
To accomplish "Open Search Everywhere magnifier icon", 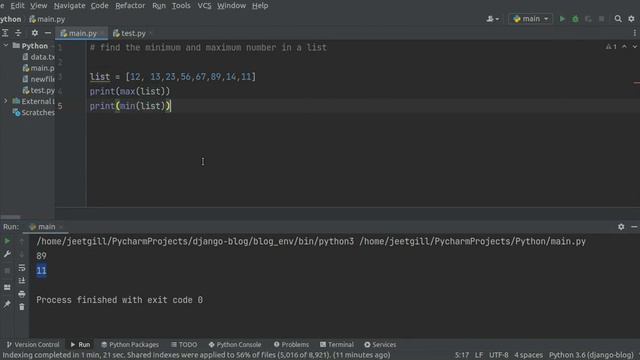I will pos(618,19).
